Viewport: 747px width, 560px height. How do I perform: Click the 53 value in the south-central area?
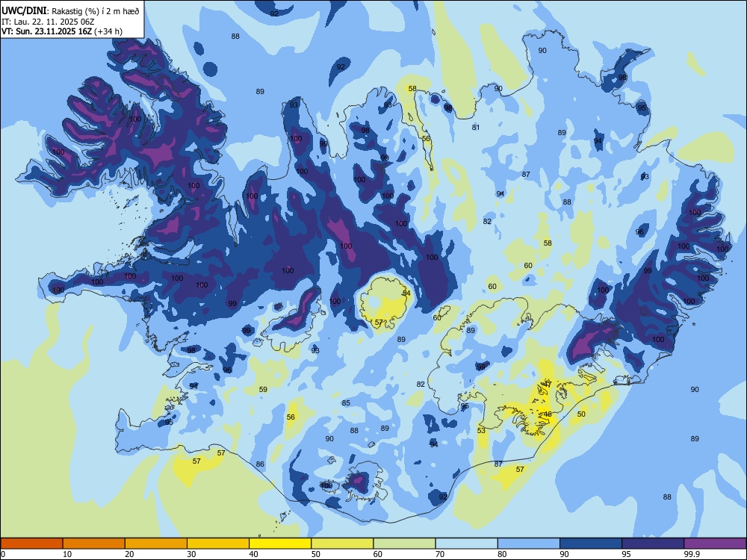[481, 431]
